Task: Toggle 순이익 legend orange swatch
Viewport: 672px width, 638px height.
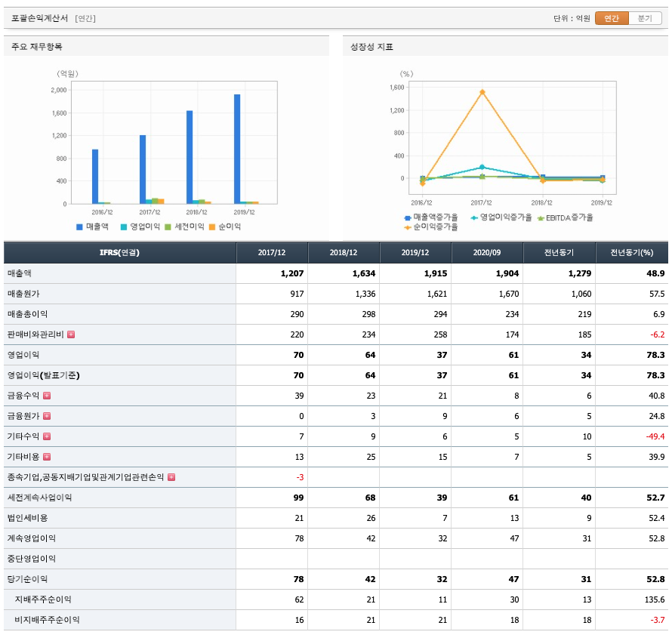Action: pyautogui.click(x=211, y=227)
